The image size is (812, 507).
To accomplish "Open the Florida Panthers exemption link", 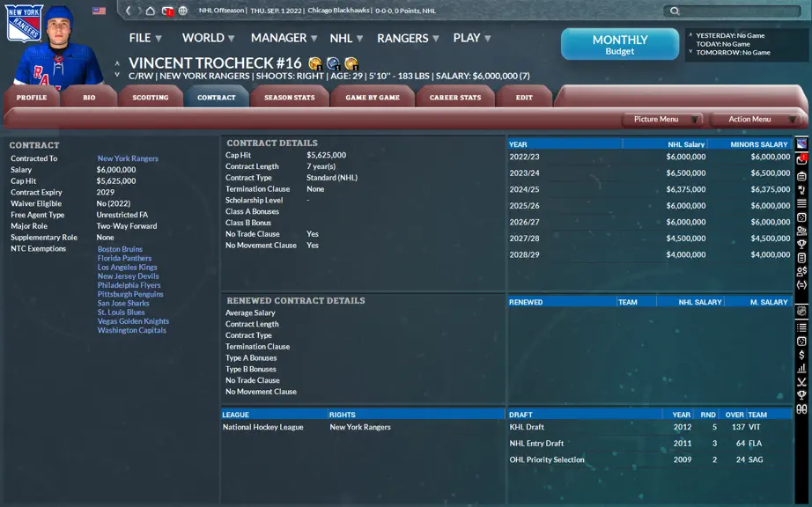I will [124, 258].
